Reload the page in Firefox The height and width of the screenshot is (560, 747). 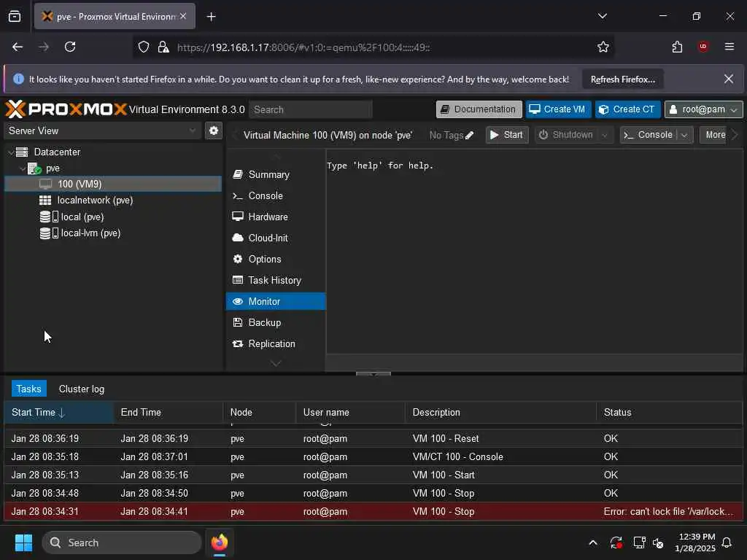pyautogui.click(x=70, y=47)
